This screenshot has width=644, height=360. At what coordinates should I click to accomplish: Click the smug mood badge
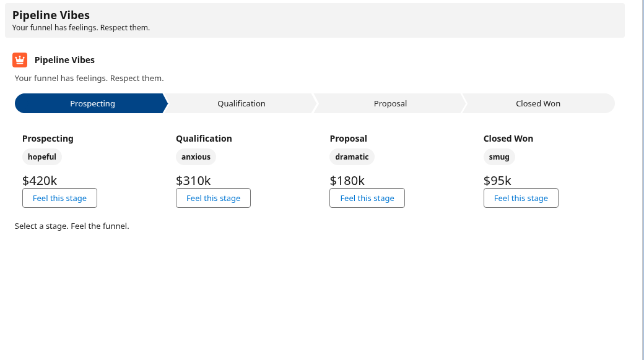pos(499,157)
